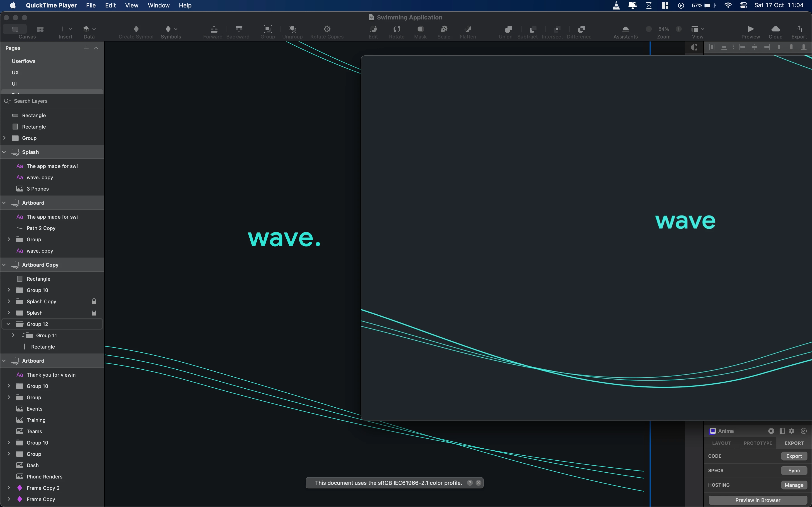
Task: Click the Rotate Copies tool icon
Action: click(x=327, y=29)
